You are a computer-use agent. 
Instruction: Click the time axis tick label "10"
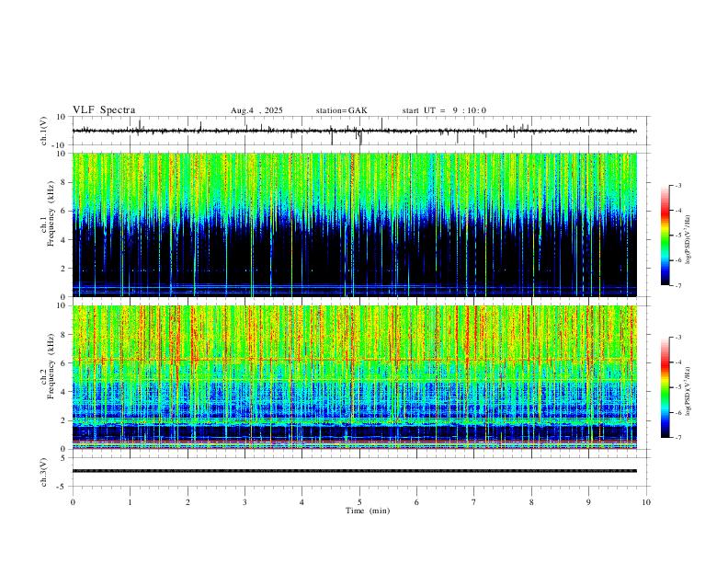(646, 502)
